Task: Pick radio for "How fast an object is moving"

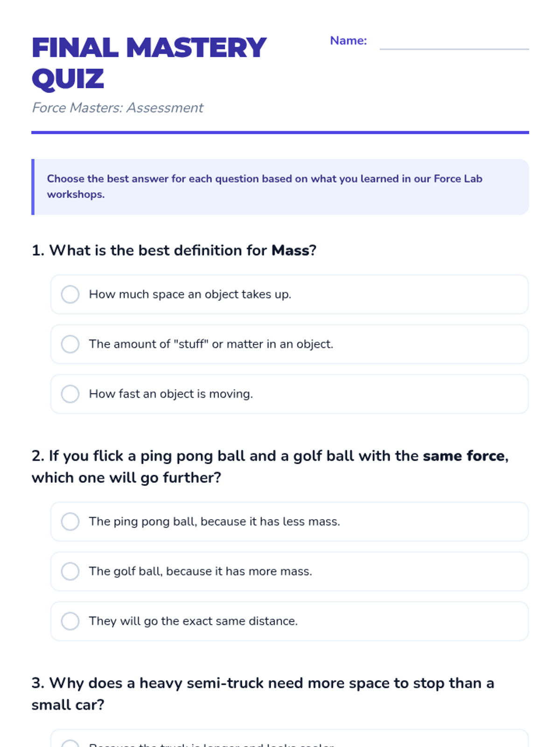Action: pos(70,394)
